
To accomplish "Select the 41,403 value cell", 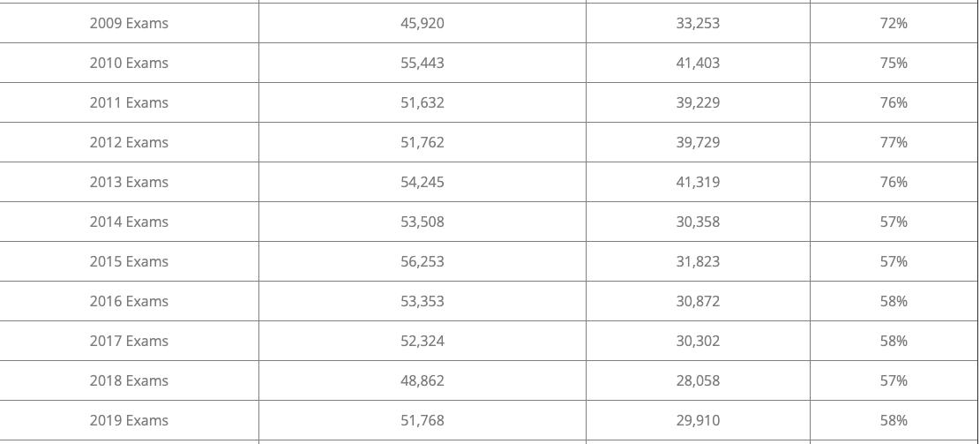I will pyautogui.click(x=698, y=63).
